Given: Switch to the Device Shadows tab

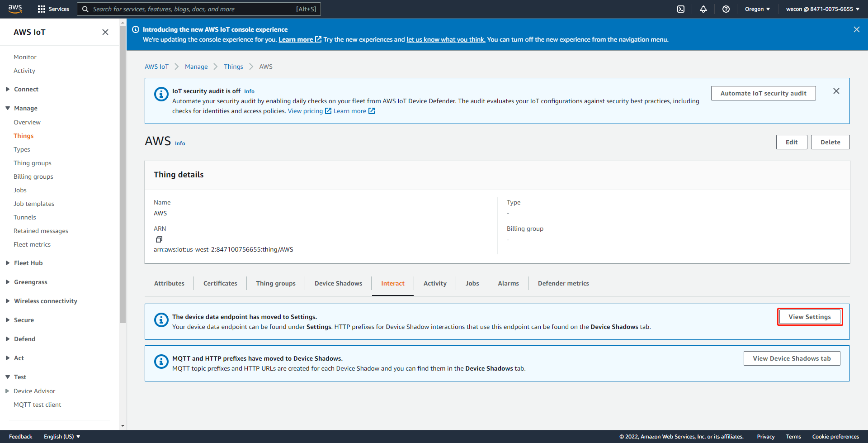Looking at the screenshot, I should [x=338, y=283].
